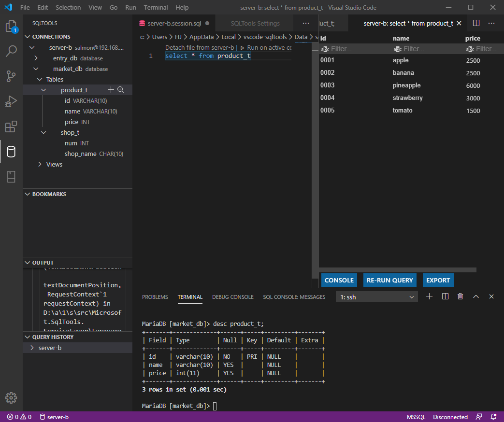Open the File menu
The width and height of the screenshot is (504, 422).
click(25, 7)
